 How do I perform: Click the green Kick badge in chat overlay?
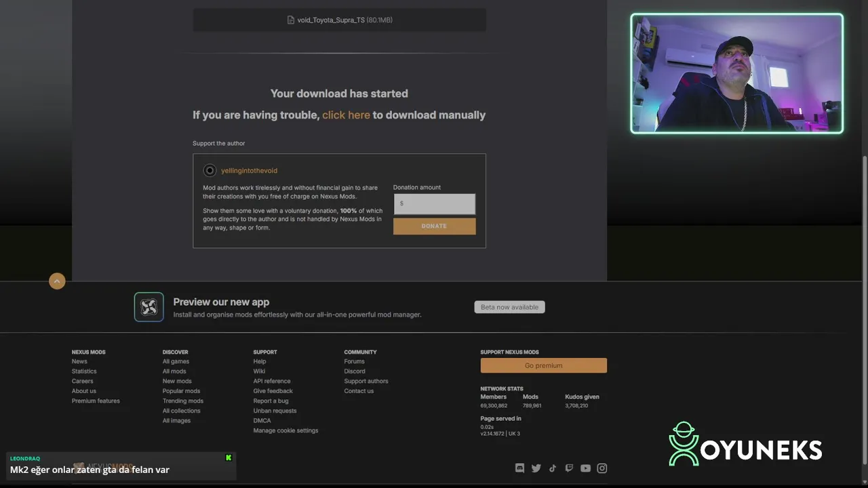[229, 458]
